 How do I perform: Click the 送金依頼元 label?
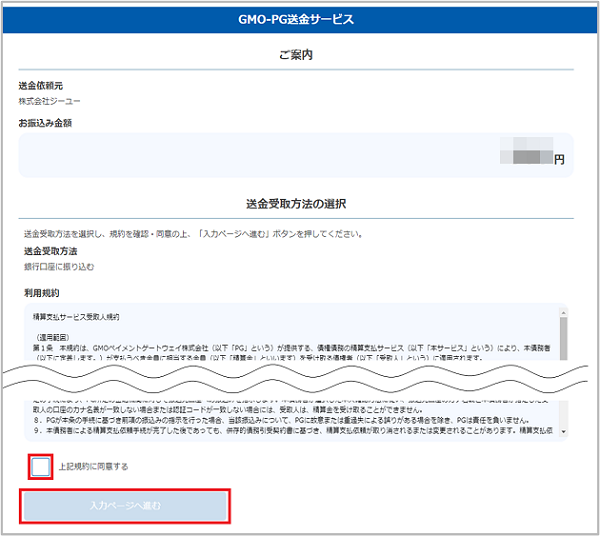[x=40, y=86]
